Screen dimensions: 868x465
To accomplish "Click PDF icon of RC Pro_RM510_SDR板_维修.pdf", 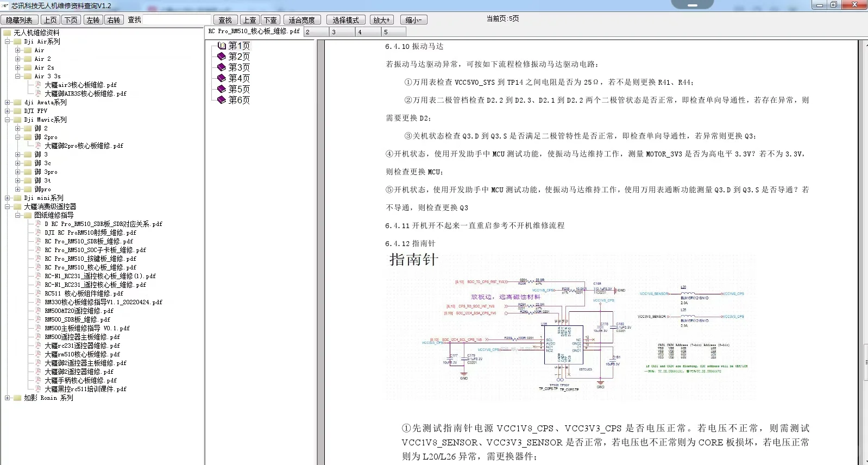I will tap(39, 241).
